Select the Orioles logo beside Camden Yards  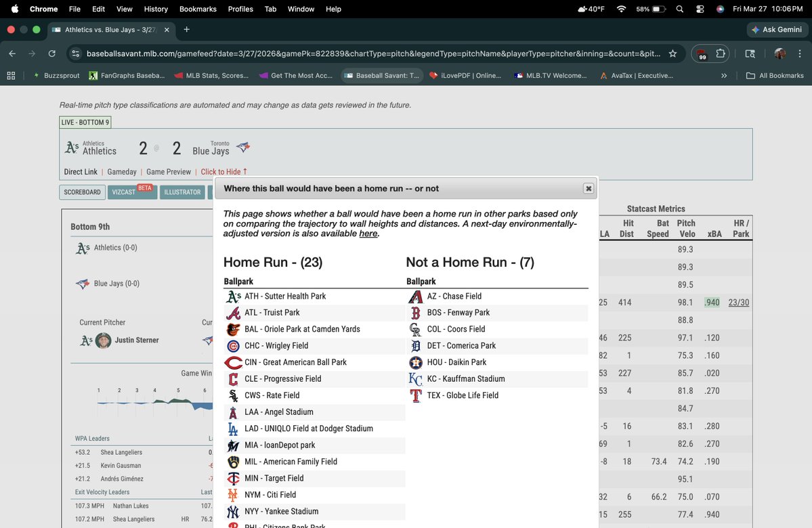coord(233,329)
